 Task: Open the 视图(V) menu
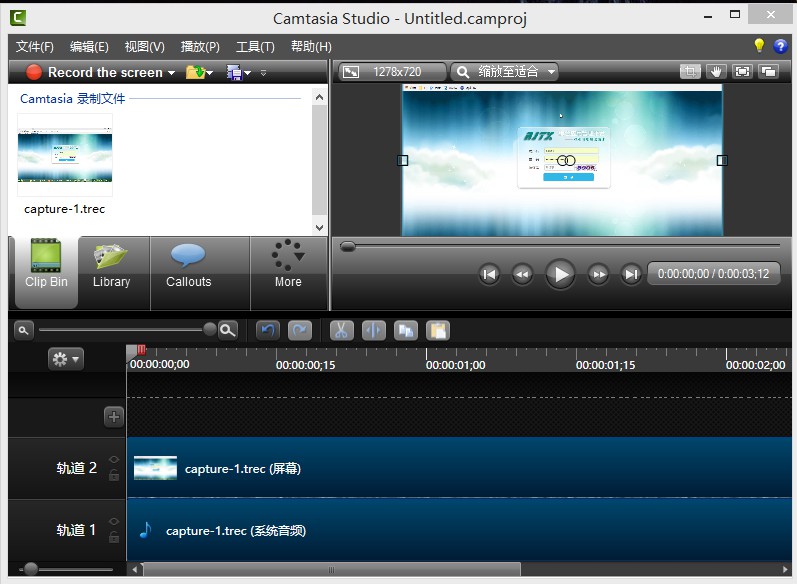point(144,47)
